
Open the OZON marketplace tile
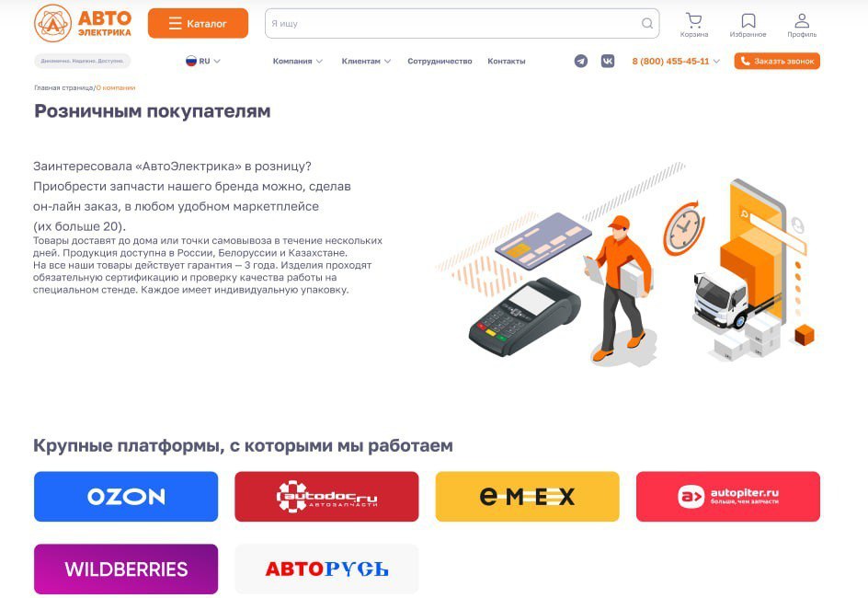pos(126,496)
